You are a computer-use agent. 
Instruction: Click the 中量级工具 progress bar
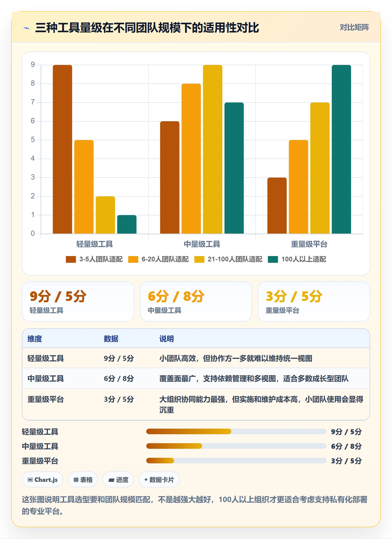click(x=236, y=446)
